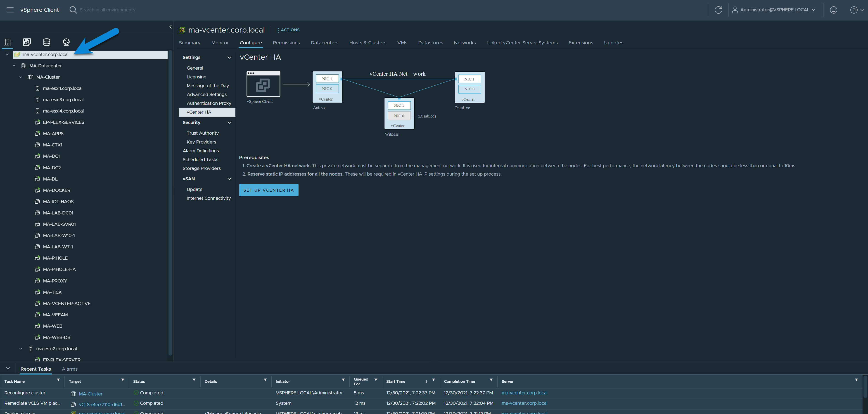Switch to VMs and Templates inventory view

[27, 42]
